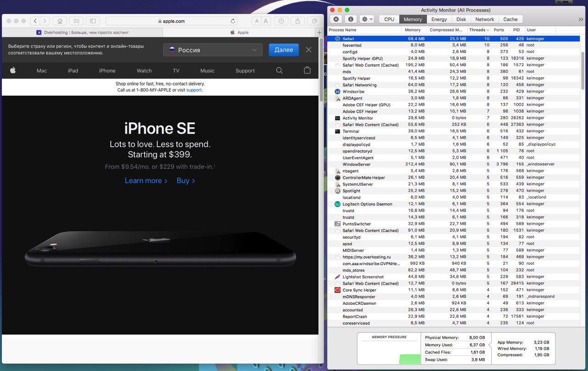This screenshot has height=371, width=588.
Task: Select the Terminal process row
Action: pos(454,131)
